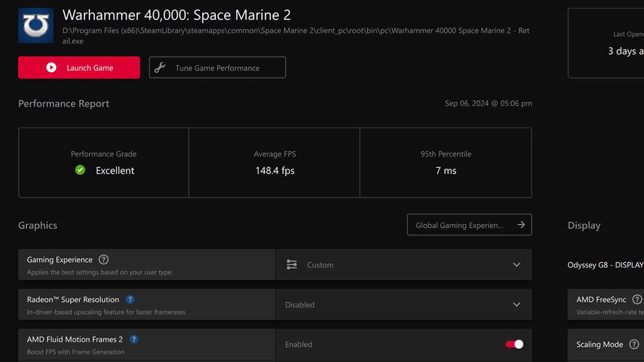Click the arrow on Global Gaming Experience button
Image resolution: width=644 pixels, height=362 pixels.
(x=521, y=225)
